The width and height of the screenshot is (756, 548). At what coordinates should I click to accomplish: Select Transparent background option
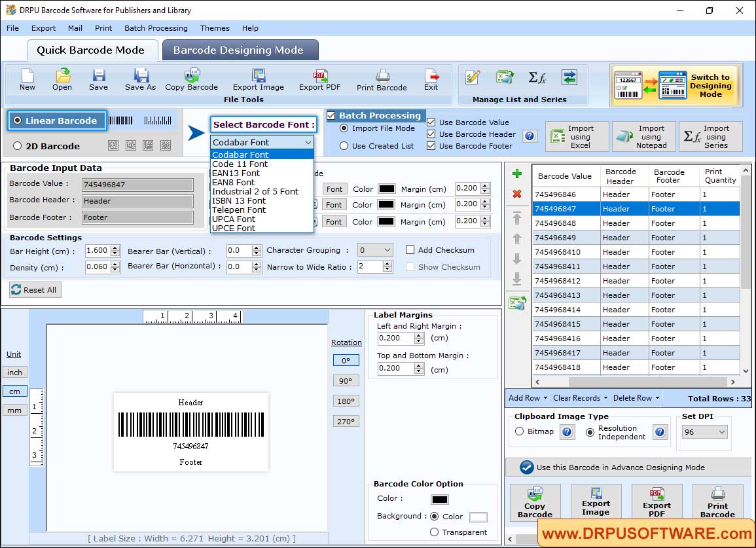pos(435,532)
